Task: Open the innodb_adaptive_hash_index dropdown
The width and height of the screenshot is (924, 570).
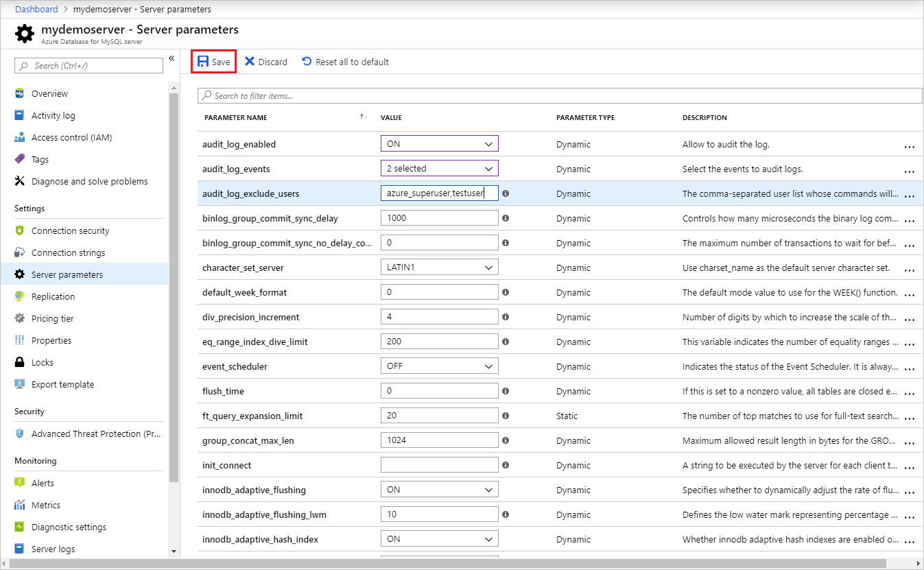Action: 440,539
